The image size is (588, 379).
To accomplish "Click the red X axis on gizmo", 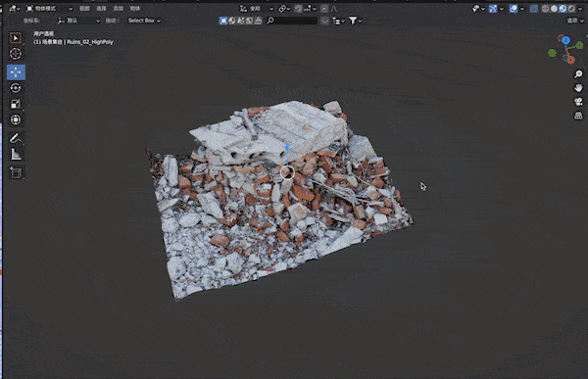I will [x=570, y=59].
